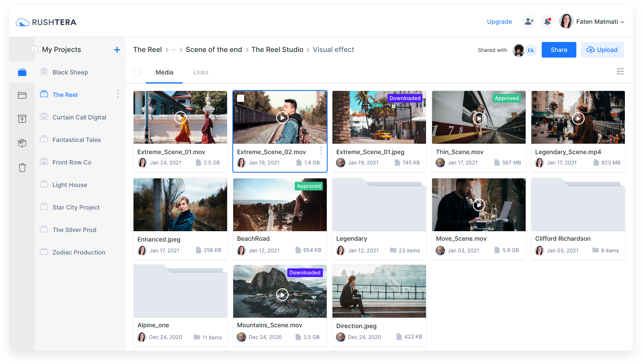Click the archive upload sidebar icon
Screen dimensions: 643x364
click(22, 119)
